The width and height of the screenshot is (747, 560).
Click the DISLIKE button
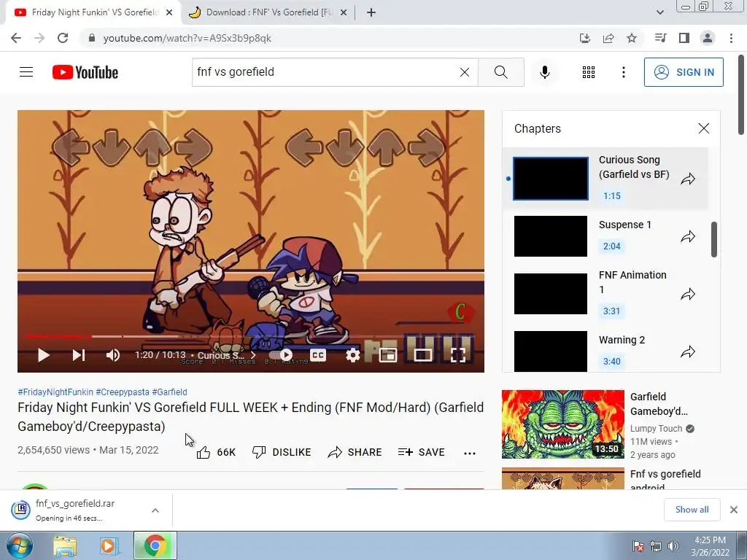point(281,452)
